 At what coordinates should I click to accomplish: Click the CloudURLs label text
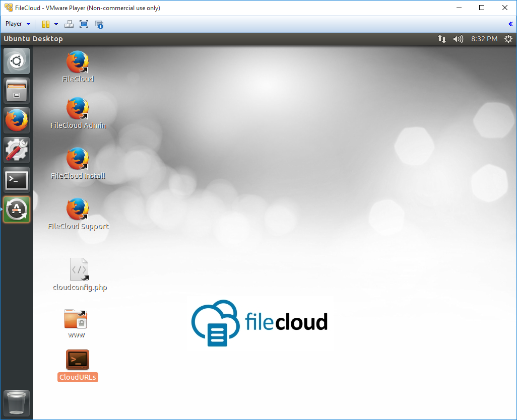[x=78, y=377]
